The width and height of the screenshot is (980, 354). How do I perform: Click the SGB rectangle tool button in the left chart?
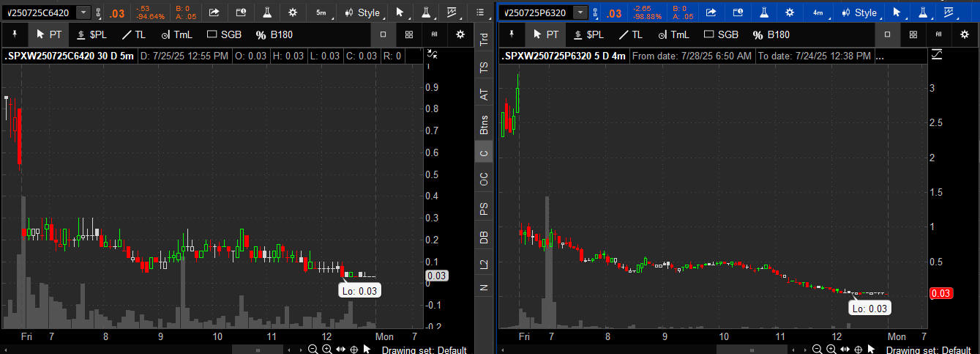coord(225,34)
